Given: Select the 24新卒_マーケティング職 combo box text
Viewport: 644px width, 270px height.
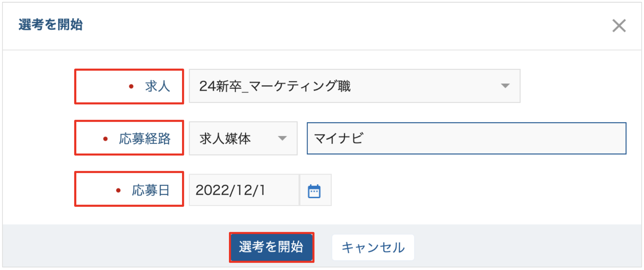Looking at the screenshot, I should [x=275, y=86].
